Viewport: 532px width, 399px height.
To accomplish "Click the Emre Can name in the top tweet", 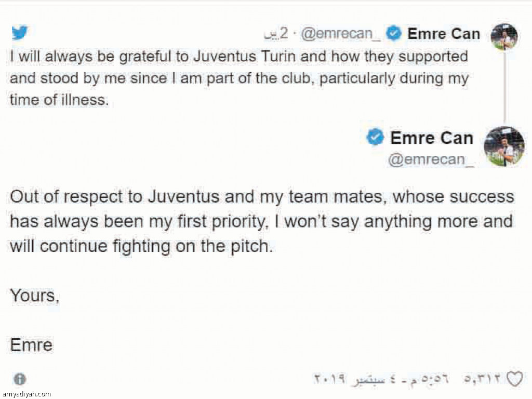I will click(x=444, y=34).
